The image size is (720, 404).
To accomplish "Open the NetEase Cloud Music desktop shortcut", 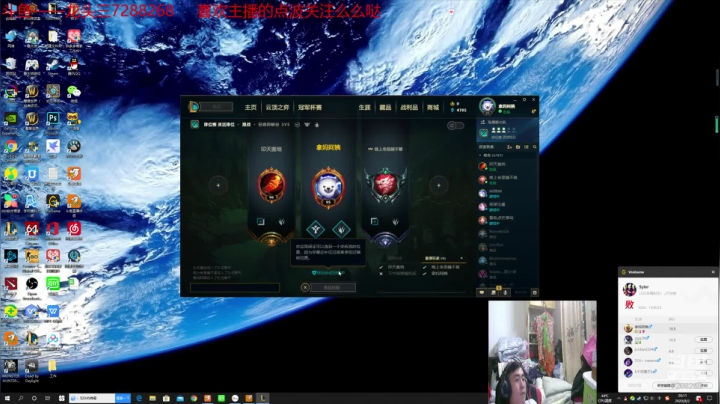I will pyautogui.click(x=73, y=231).
